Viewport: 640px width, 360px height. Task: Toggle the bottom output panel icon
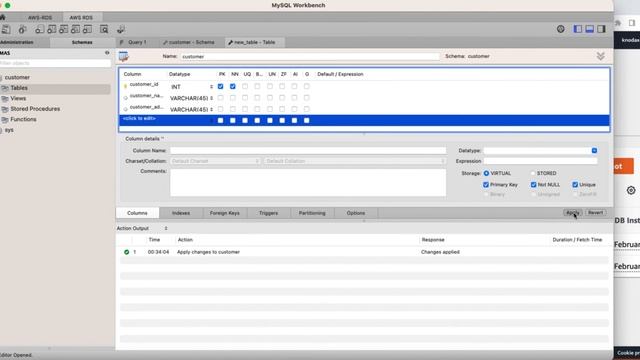(589, 29)
